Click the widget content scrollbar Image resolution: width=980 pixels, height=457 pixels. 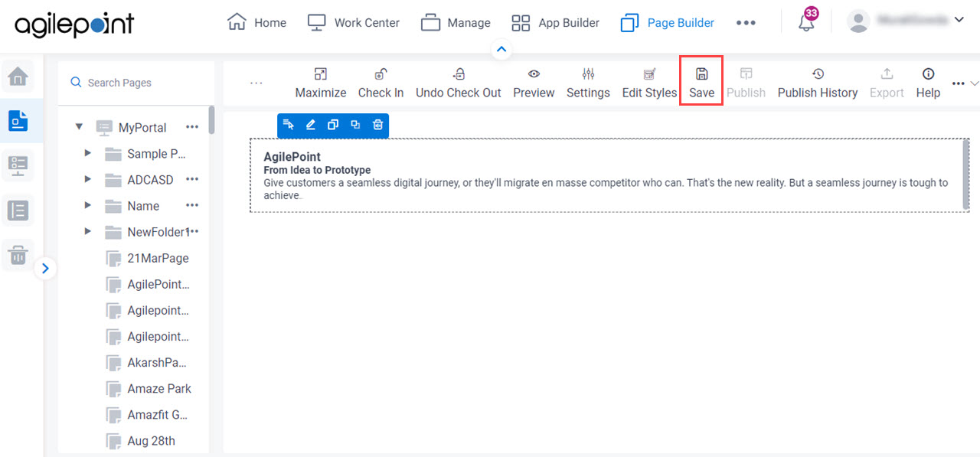click(x=965, y=175)
